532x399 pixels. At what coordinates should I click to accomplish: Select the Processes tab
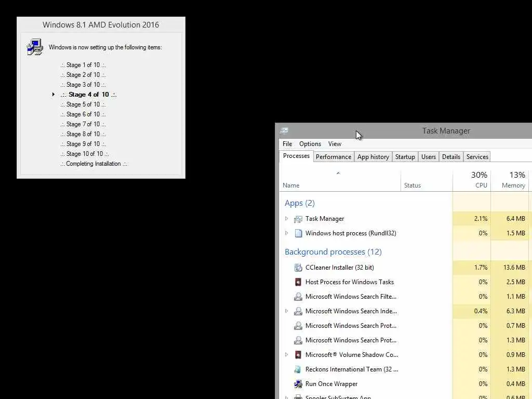coord(296,156)
